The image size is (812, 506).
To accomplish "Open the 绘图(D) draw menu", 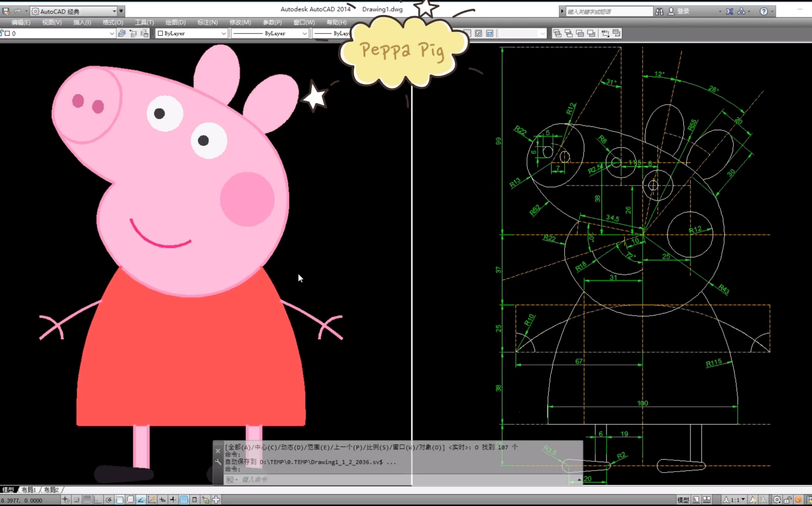I will click(x=175, y=23).
